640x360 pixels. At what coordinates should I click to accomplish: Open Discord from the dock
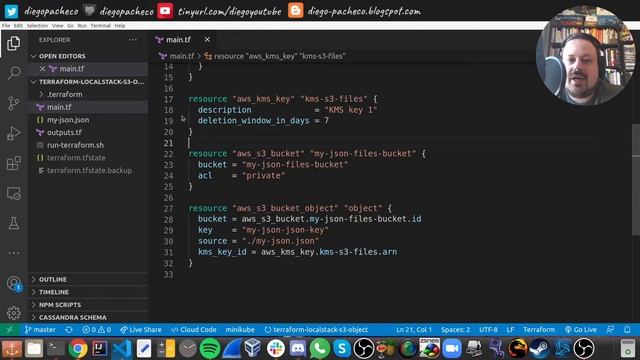pos(298,349)
